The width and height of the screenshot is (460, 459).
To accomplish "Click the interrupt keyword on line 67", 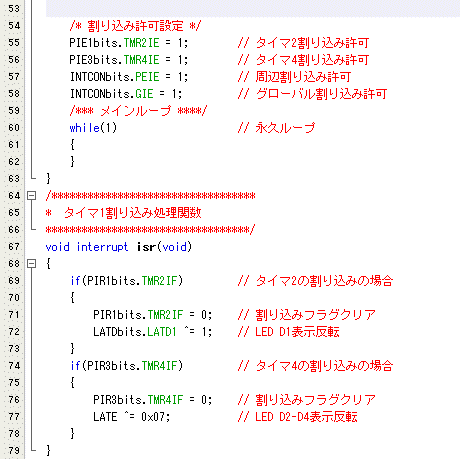I will click(102, 247).
